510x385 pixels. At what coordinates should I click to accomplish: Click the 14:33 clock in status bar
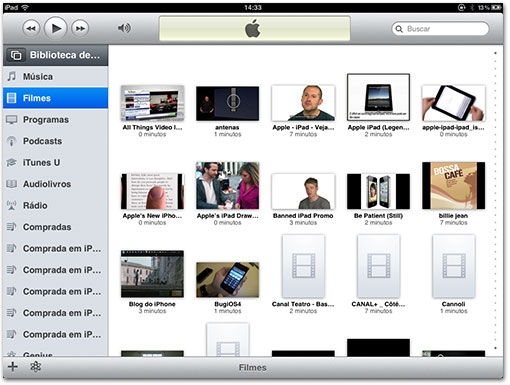point(253,7)
